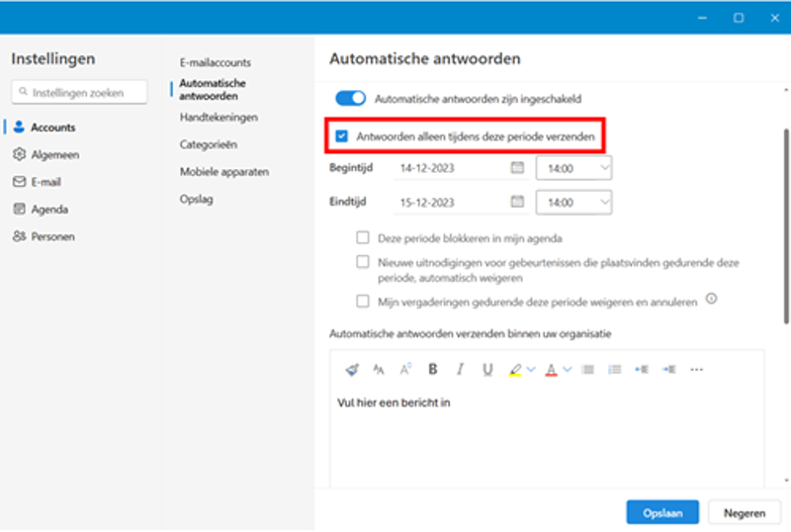Click the format painter icon
This screenshot has width=791, height=532.
pos(352,369)
